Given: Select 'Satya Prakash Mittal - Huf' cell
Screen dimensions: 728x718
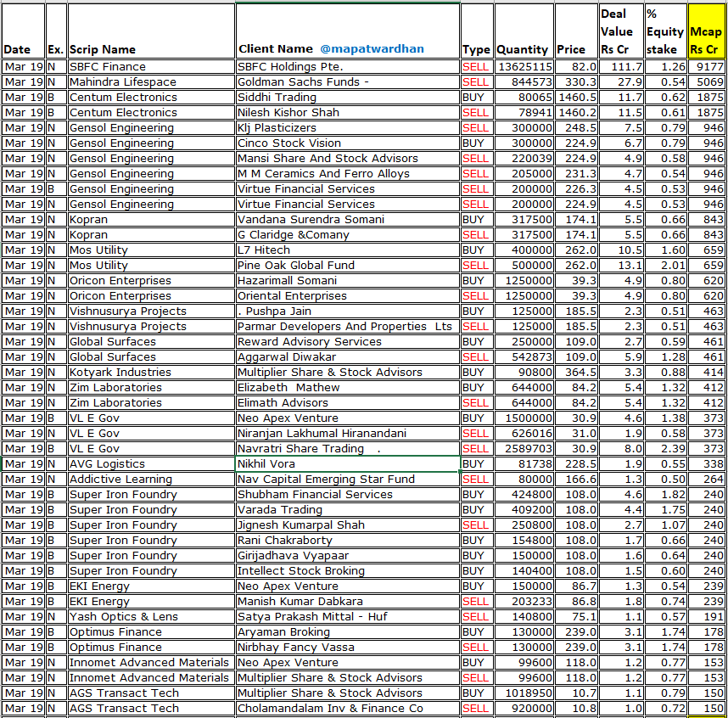Looking at the screenshot, I should (348, 617).
